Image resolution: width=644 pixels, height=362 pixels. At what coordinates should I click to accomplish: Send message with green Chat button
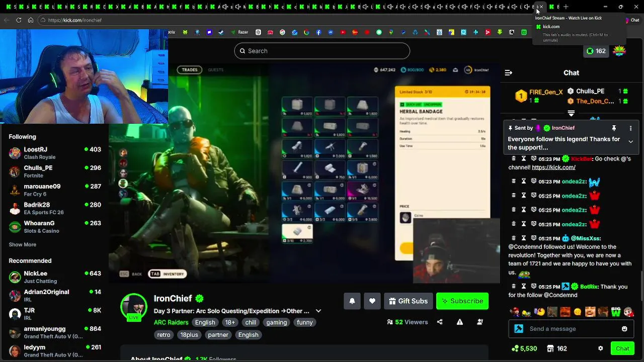tap(622, 348)
